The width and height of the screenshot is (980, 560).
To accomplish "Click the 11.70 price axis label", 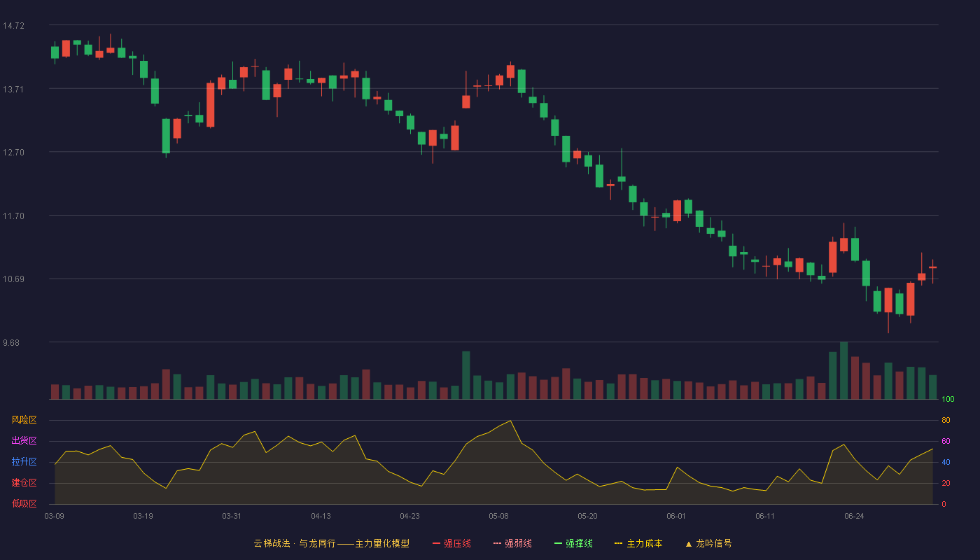I will click(13, 216).
